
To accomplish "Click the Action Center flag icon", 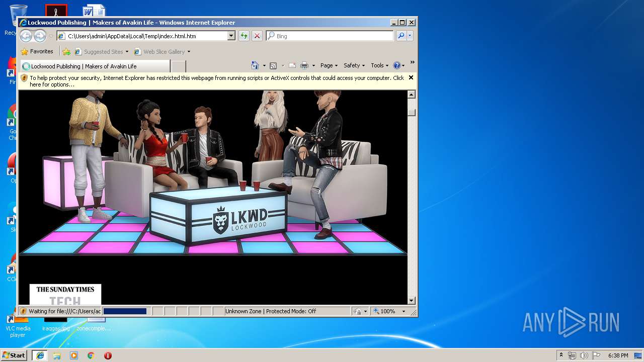I will (596, 355).
